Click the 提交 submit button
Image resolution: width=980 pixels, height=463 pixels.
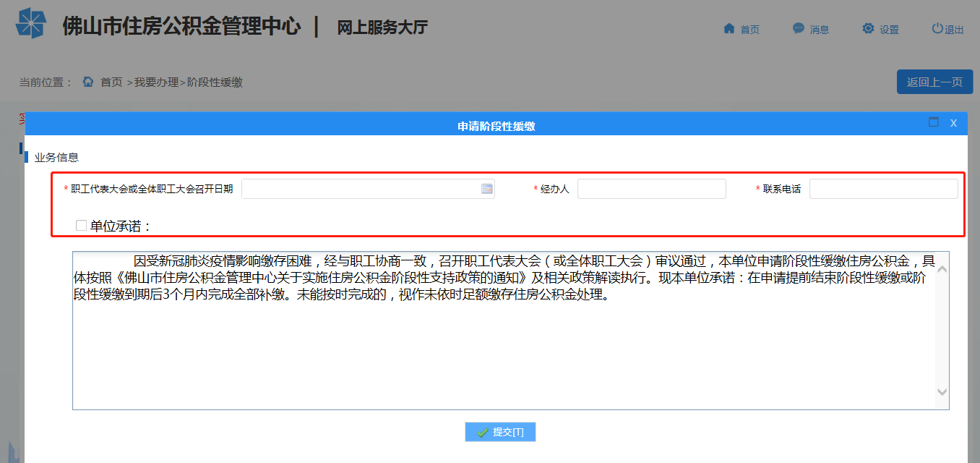click(500, 431)
